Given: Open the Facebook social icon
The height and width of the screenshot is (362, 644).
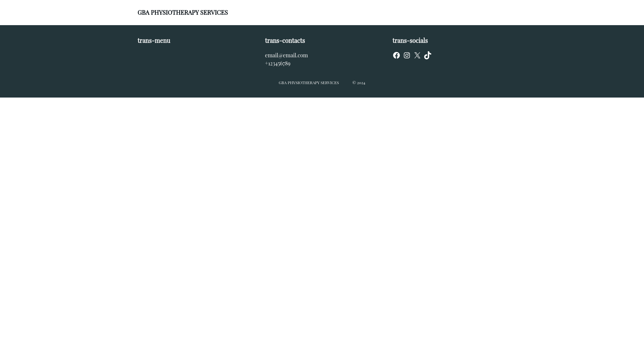Looking at the screenshot, I should 396,55.
